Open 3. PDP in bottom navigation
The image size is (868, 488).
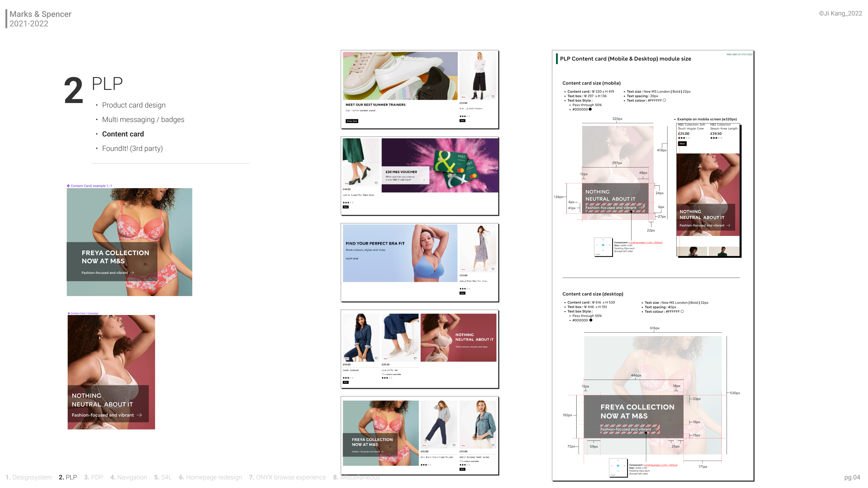(x=93, y=477)
